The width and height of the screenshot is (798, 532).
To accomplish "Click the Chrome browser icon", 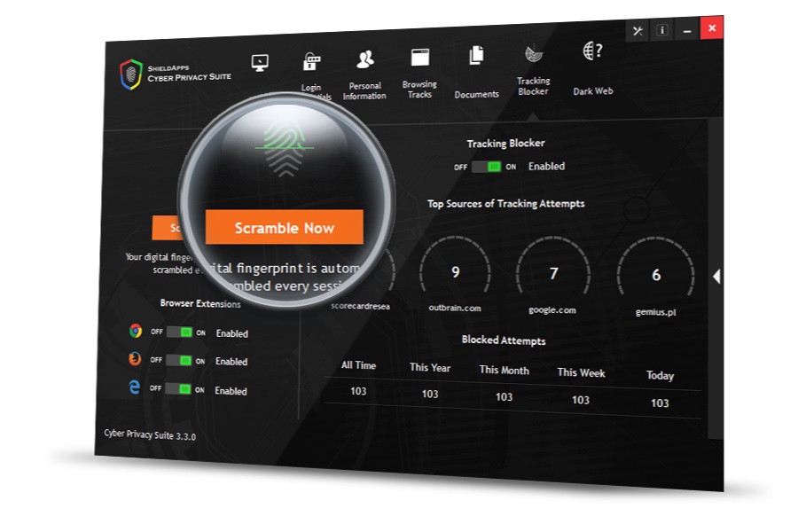I will pyautogui.click(x=136, y=331).
